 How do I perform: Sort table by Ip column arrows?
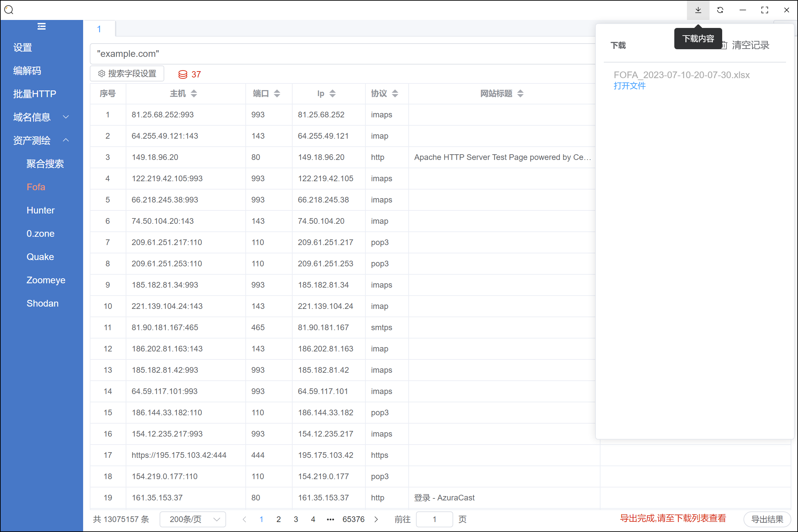[332, 93]
